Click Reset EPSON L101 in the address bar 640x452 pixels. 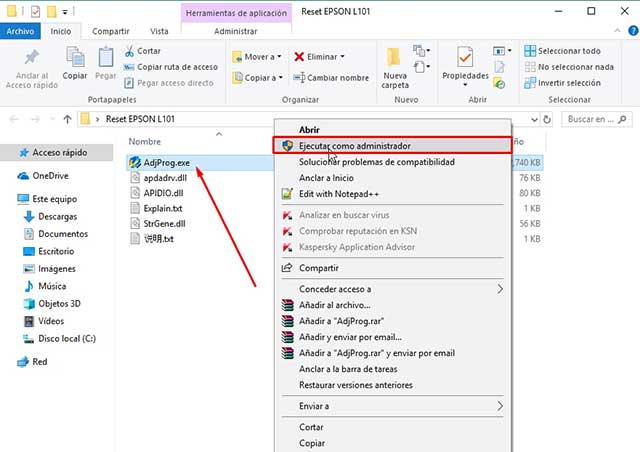click(140, 119)
